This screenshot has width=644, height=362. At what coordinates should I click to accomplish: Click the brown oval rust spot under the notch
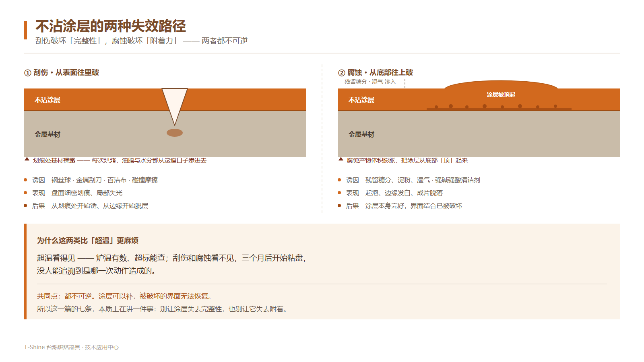[175, 133]
